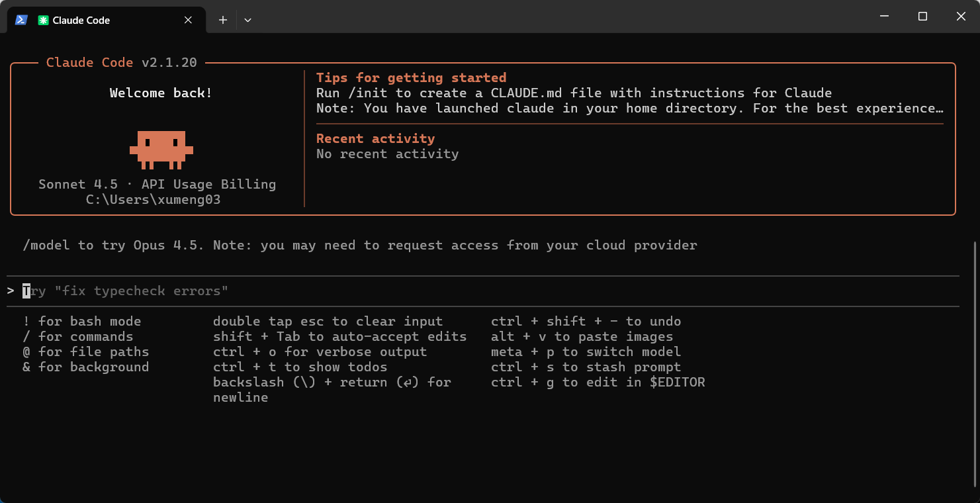Click the "Tips for getting started" heading
This screenshot has width=980, height=503.
click(411, 77)
